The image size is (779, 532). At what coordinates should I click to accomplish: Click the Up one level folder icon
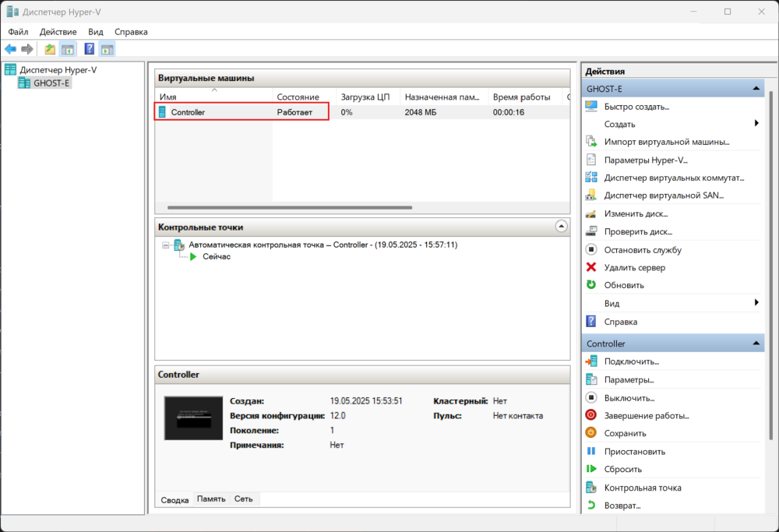(50, 49)
